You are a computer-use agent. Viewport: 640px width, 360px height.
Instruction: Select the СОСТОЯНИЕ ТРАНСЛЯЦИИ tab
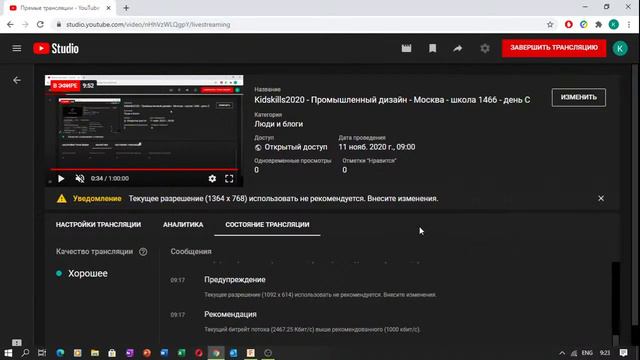(267, 224)
